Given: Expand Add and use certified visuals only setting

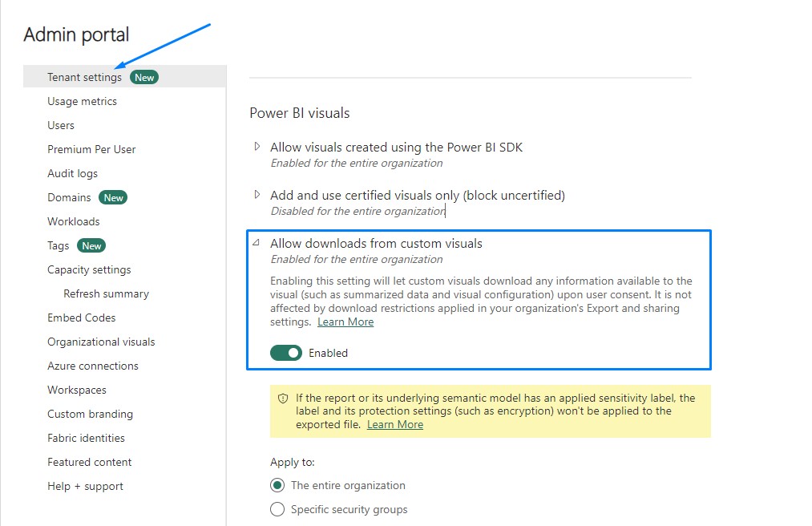Looking at the screenshot, I should click(x=257, y=195).
